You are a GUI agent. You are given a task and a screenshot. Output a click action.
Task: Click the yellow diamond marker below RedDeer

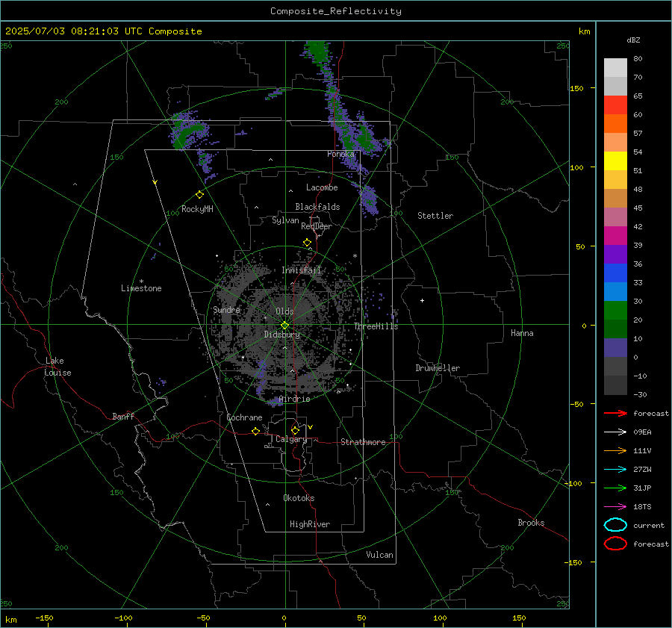308,243
